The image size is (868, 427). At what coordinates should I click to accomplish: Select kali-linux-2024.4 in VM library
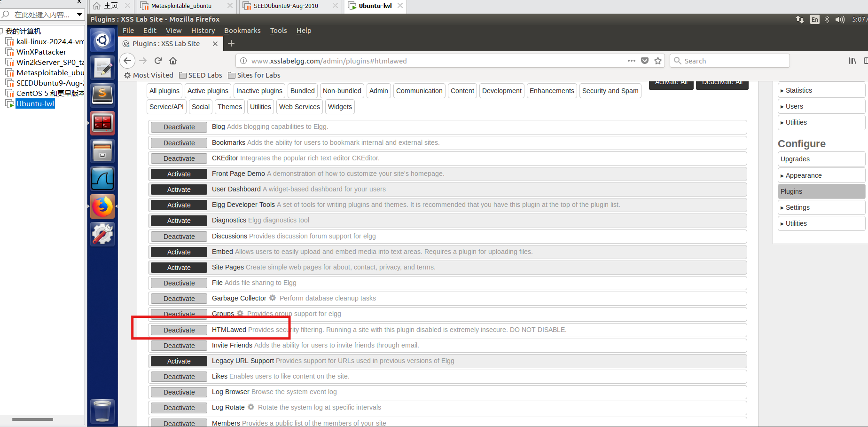(45, 41)
